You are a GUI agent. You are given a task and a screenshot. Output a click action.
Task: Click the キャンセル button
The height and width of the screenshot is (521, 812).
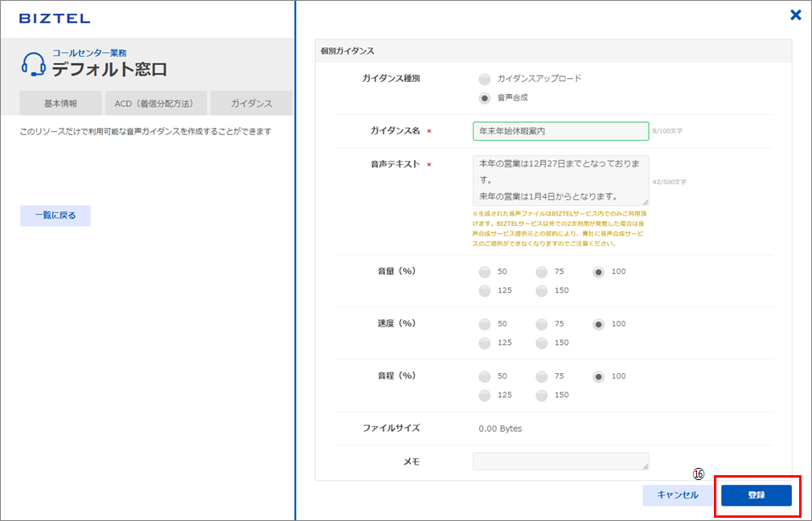tap(678, 495)
